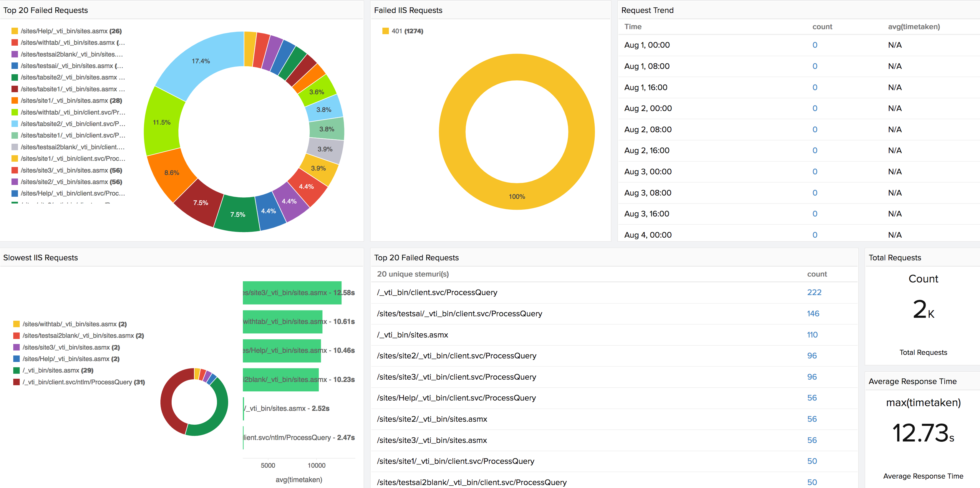Open count 146 for testsai ProcessQuery row

812,313
